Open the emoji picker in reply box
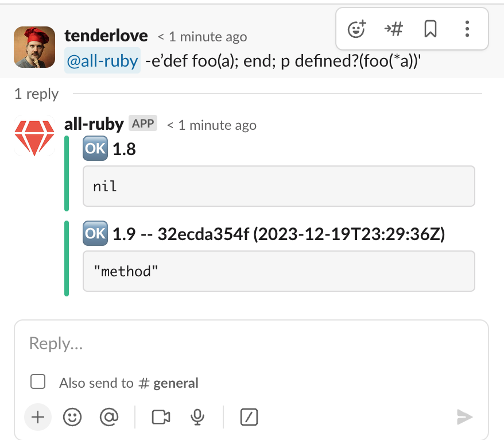The width and height of the screenshot is (504, 440). (72, 417)
